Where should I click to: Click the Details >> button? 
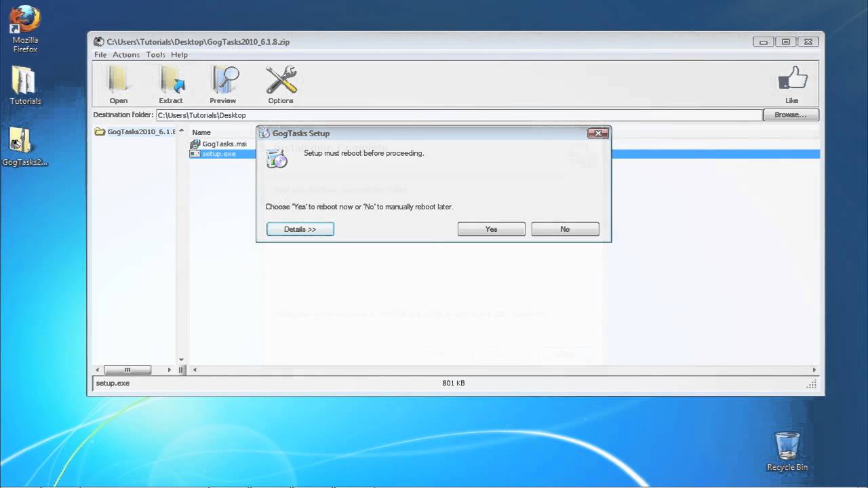click(300, 229)
